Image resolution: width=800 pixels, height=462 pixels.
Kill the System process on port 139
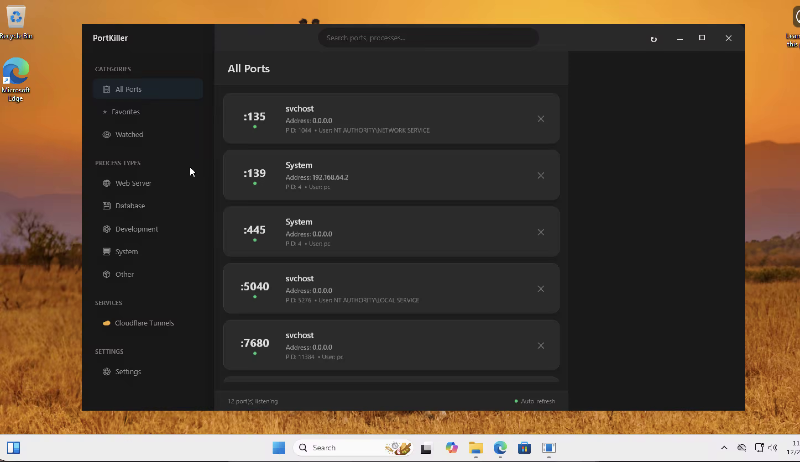click(x=541, y=176)
